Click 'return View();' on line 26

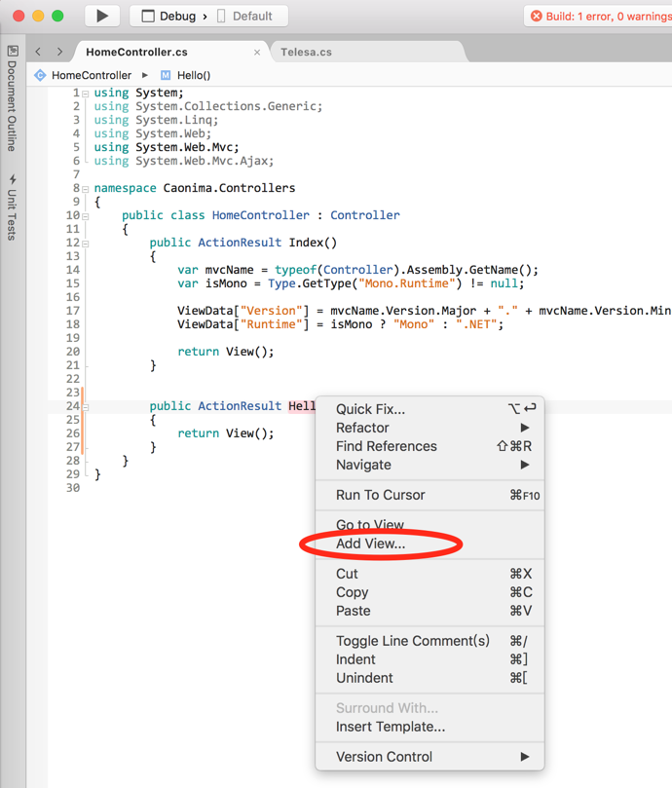(226, 433)
